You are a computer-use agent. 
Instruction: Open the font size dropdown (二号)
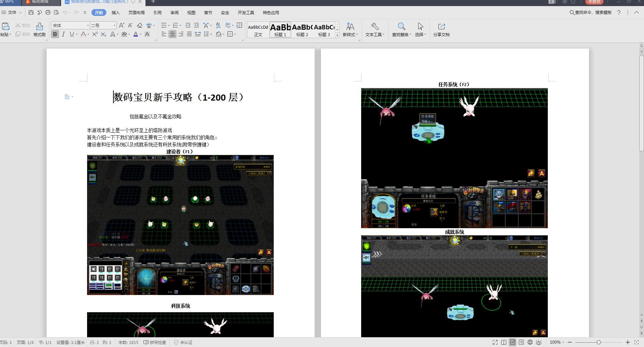[x=114, y=25]
